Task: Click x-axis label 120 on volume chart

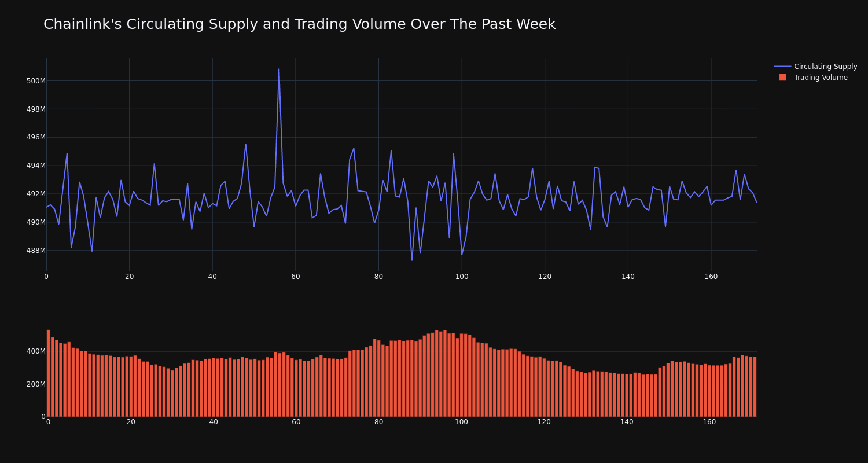Action: 544,422
